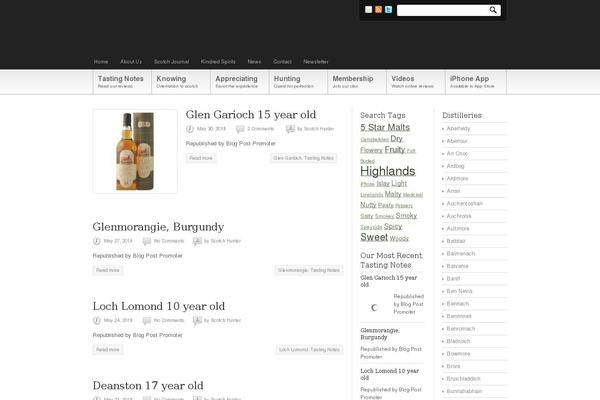Click comment bubble icon on Loch Lomond post
This screenshot has height=400, width=600.
pos(147,320)
